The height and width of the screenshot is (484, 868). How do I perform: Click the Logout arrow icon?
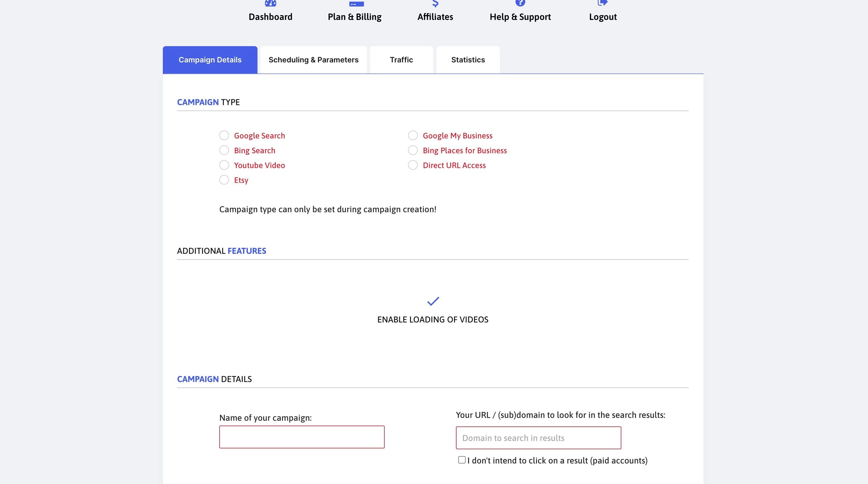pyautogui.click(x=602, y=3)
